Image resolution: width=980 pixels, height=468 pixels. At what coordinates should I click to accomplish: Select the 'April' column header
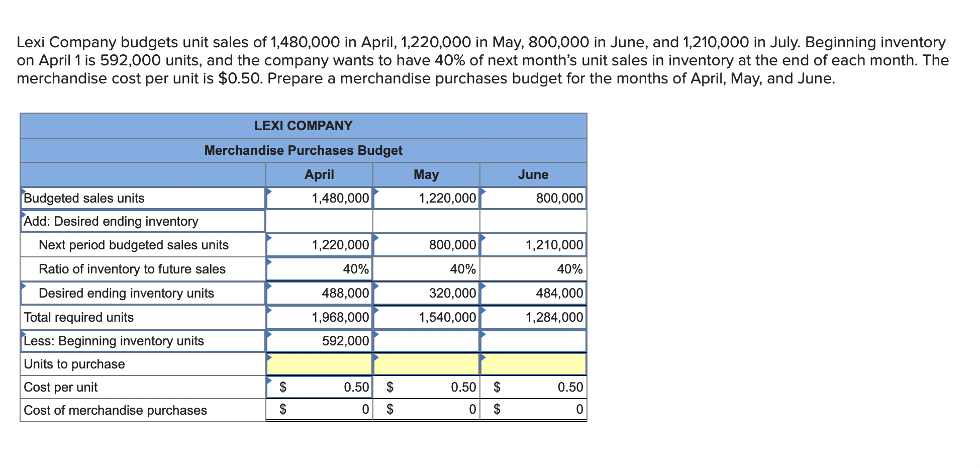pos(320,174)
